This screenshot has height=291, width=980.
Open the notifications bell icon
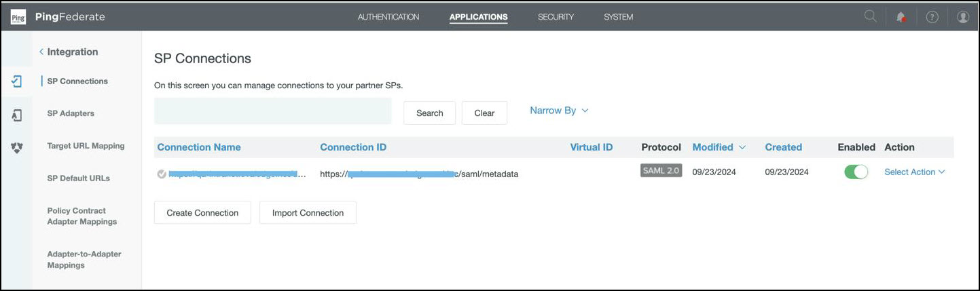901,18
